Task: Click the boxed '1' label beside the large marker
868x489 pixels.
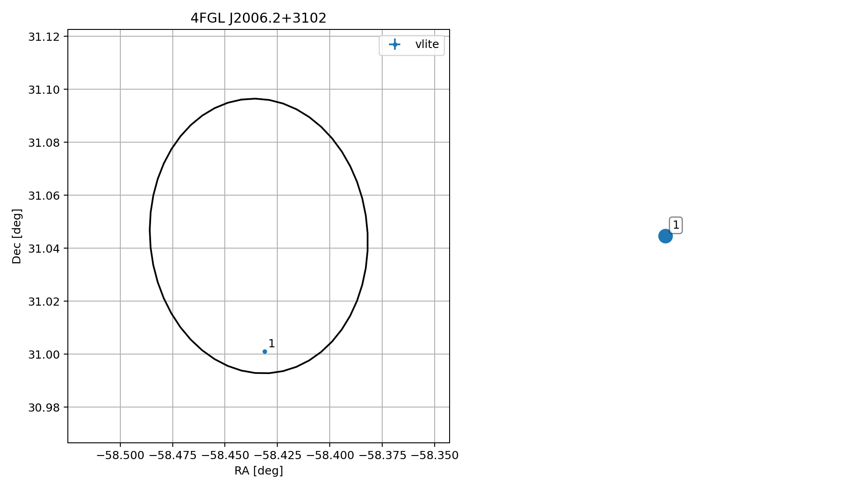Action: tap(676, 225)
